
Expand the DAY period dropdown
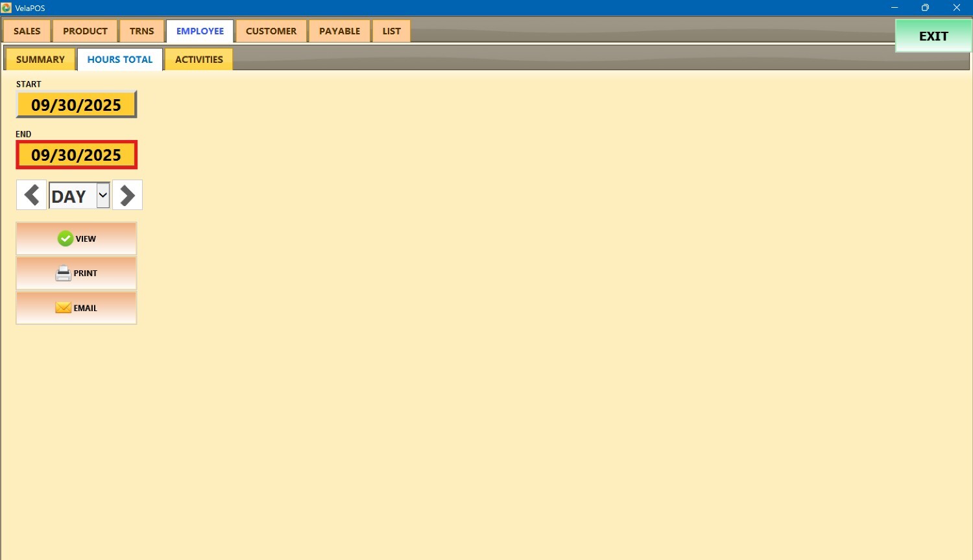102,195
